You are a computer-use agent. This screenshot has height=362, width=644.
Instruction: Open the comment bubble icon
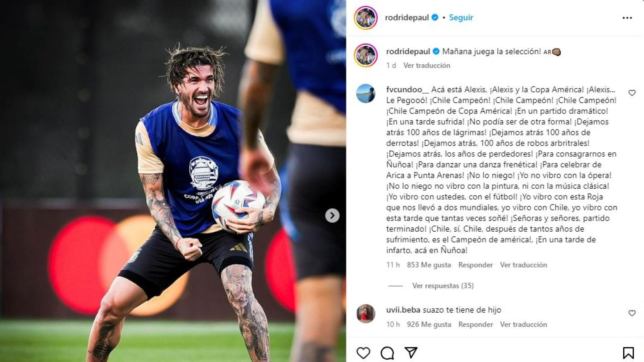coord(387,352)
